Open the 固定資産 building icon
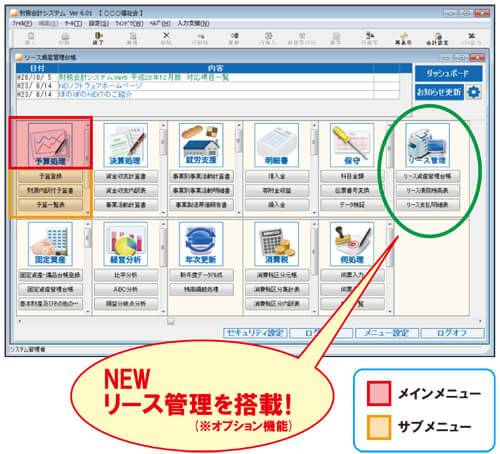Screen dimensions: 500x454 click(50, 244)
